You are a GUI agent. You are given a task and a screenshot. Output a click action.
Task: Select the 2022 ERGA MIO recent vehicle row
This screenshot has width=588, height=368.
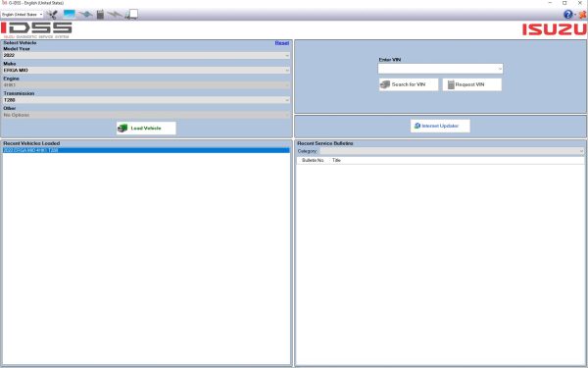click(146, 150)
